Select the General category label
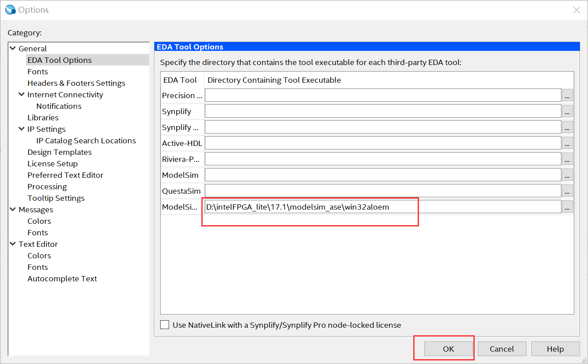The width and height of the screenshot is (588, 364). point(33,49)
